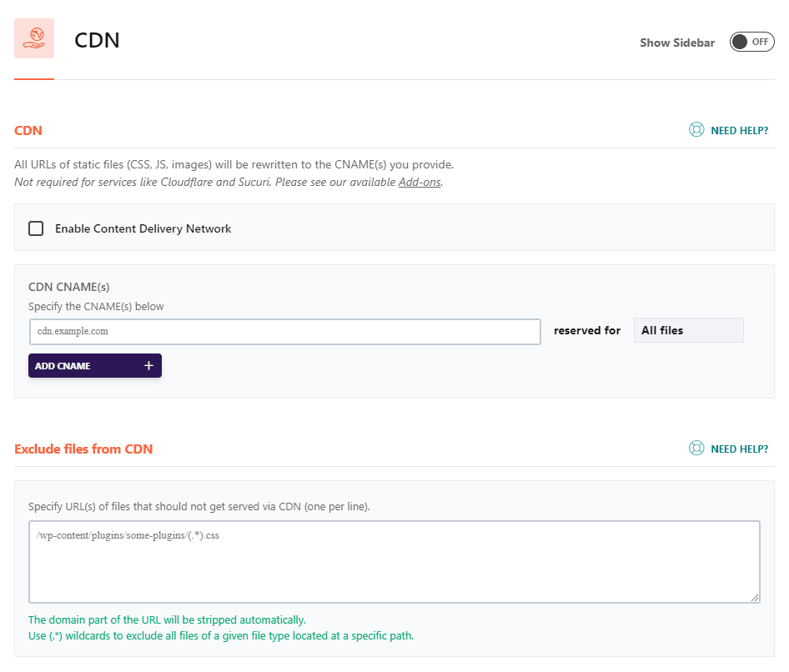The height and width of the screenshot is (672, 789).
Task: Click the CDN CNAME(s) field label
Action: pyautogui.click(x=69, y=287)
